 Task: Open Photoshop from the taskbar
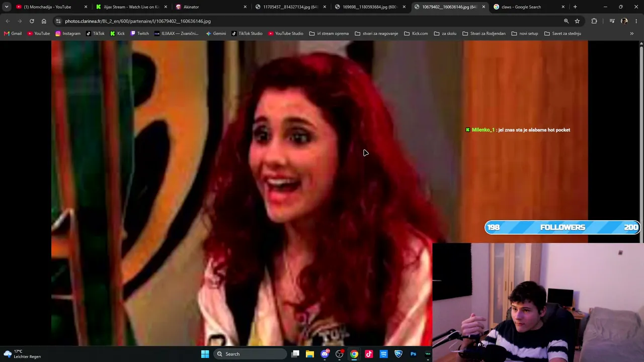point(413,354)
